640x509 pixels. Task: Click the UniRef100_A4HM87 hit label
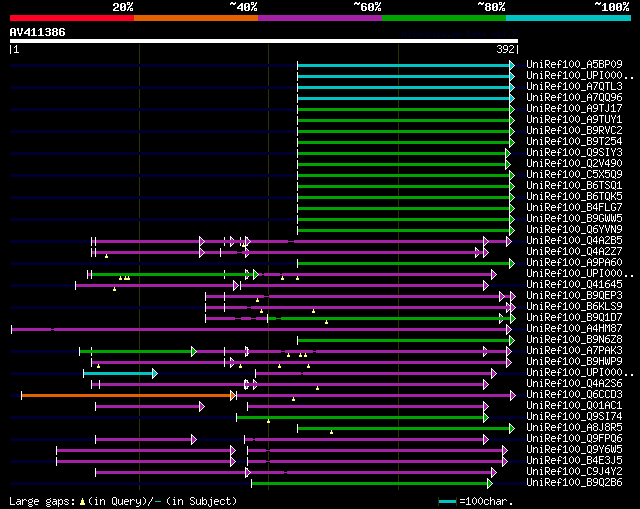(x=574, y=328)
